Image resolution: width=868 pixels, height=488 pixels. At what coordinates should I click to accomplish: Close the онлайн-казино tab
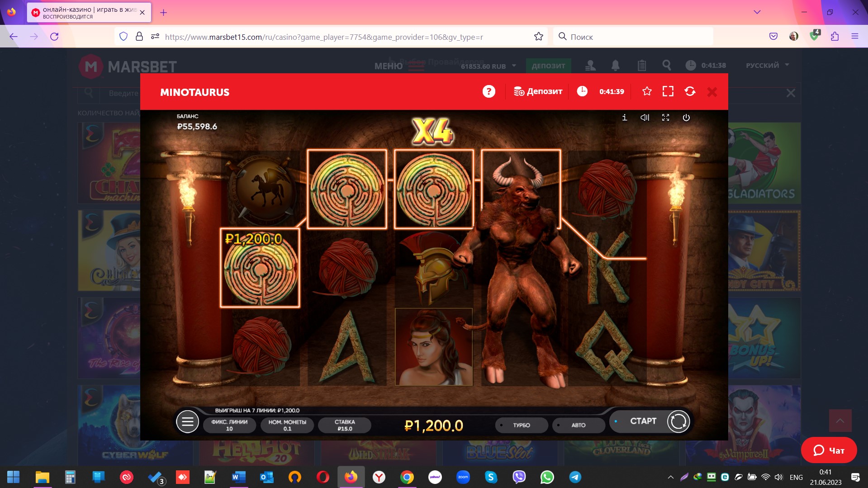point(142,13)
